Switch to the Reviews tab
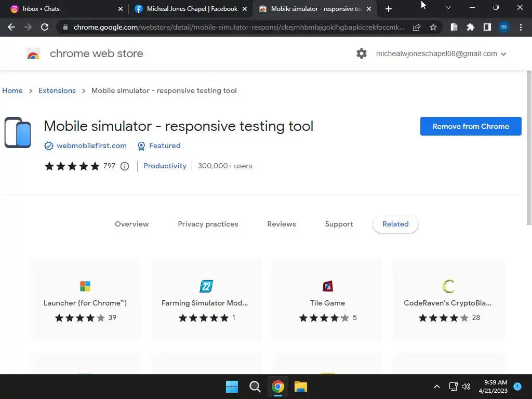This screenshot has width=532, height=399. click(x=282, y=224)
